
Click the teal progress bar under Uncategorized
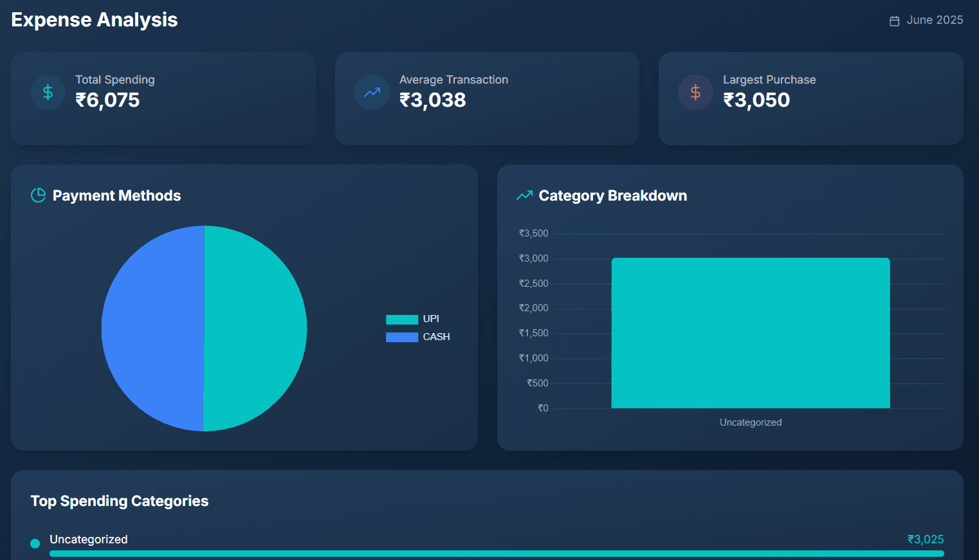click(x=489, y=554)
